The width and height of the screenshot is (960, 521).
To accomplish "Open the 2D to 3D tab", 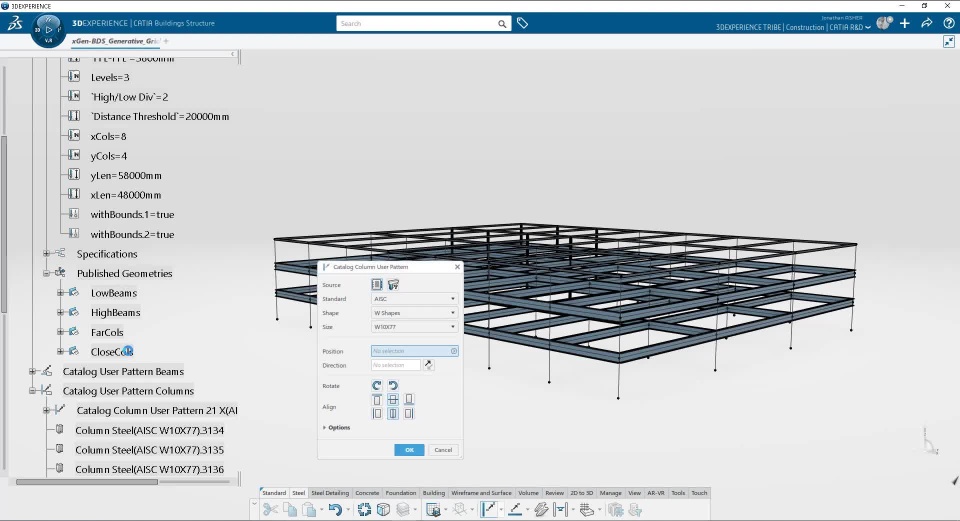I will [x=582, y=493].
